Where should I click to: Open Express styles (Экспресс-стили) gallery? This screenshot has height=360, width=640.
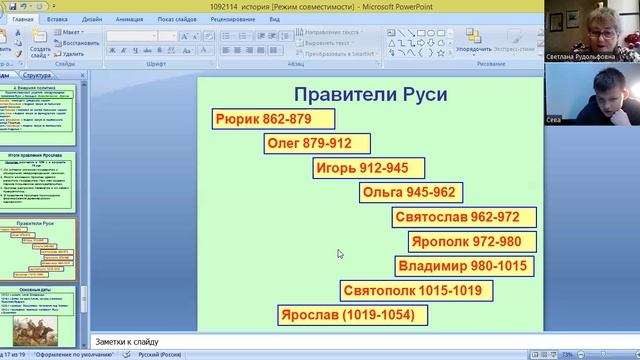pyautogui.click(x=514, y=42)
